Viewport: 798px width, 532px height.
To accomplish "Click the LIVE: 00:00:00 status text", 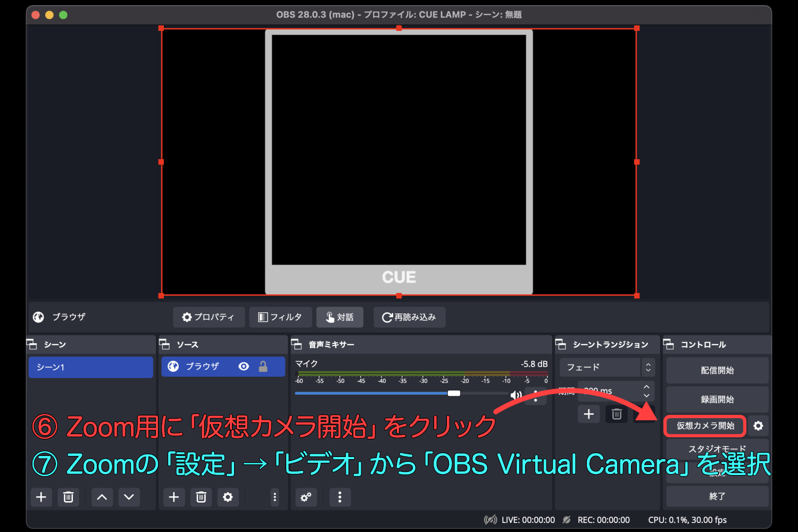I will [528, 520].
